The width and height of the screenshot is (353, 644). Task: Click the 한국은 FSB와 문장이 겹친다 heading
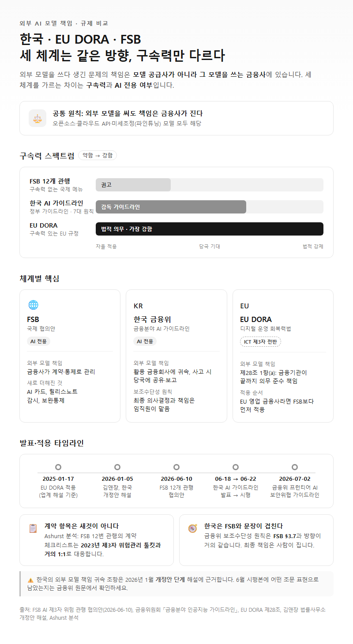(244, 526)
